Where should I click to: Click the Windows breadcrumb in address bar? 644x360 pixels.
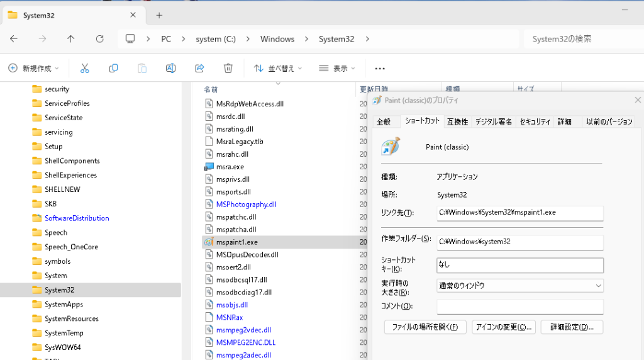point(277,38)
